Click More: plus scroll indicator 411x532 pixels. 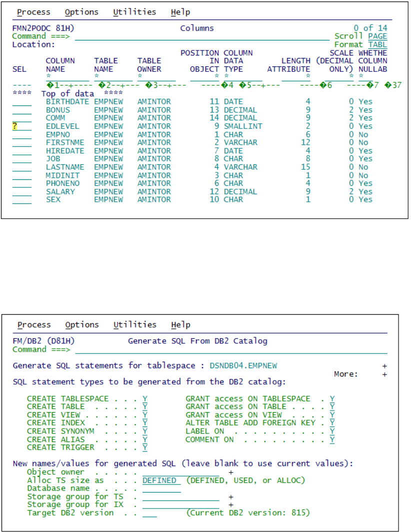pos(384,375)
